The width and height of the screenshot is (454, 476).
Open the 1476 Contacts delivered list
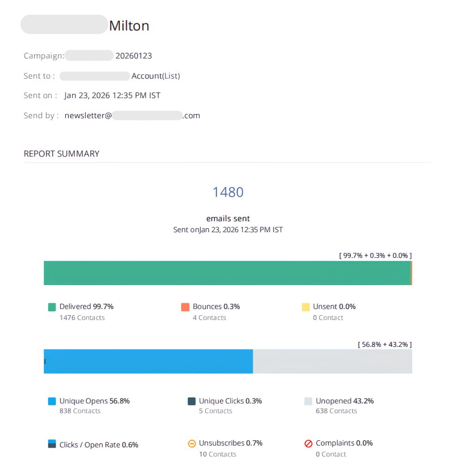(x=82, y=317)
